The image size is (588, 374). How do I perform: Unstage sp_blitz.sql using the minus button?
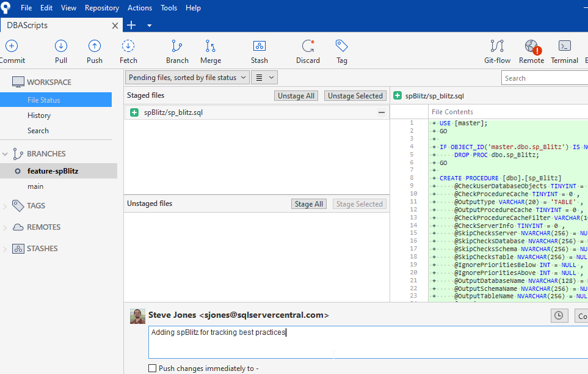(x=382, y=112)
